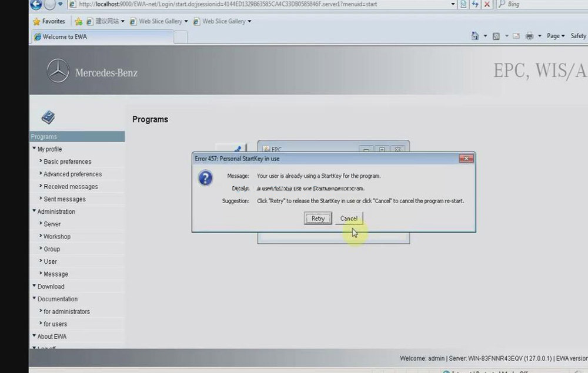Maximize the EPC window behind dialog

pos(382,149)
